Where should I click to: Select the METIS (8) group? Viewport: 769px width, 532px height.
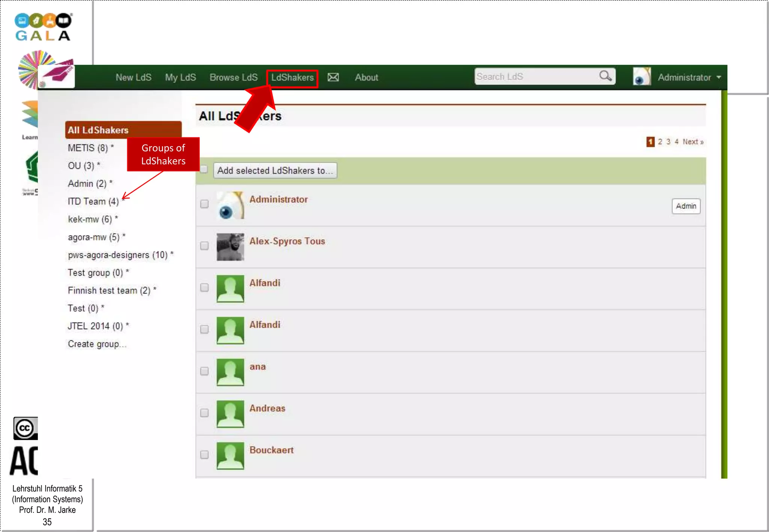88,148
